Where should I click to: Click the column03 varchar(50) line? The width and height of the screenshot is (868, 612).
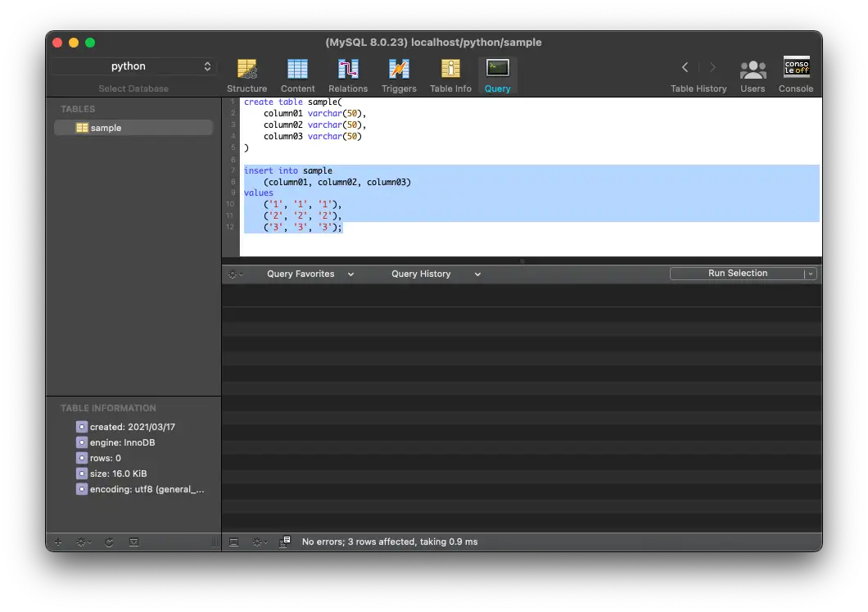coord(312,136)
